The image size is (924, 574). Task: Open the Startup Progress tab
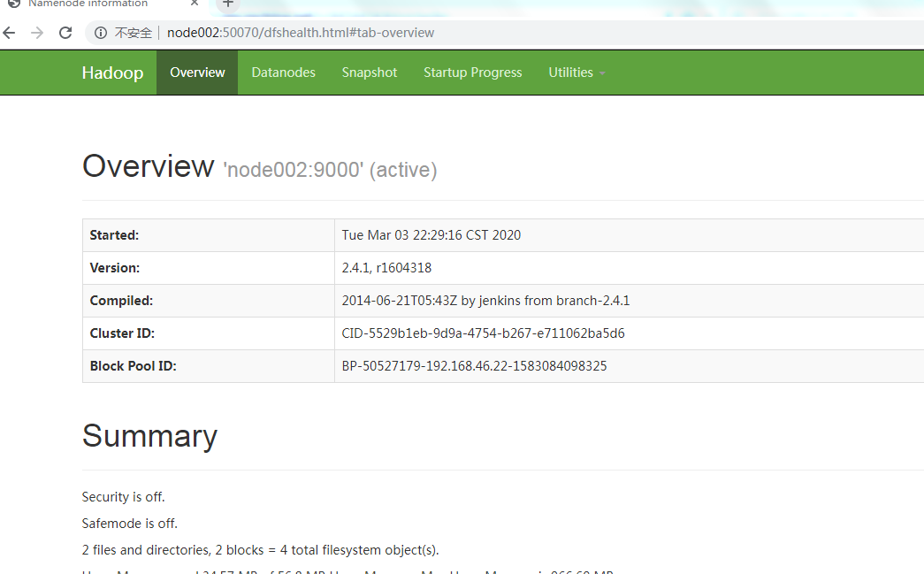pyautogui.click(x=472, y=73)
